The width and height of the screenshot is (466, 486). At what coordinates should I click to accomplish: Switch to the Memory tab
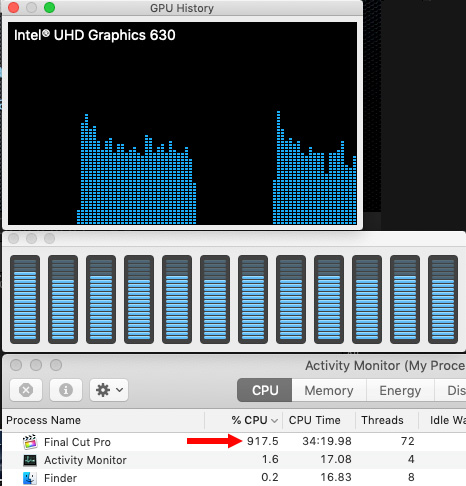(329, 390)
